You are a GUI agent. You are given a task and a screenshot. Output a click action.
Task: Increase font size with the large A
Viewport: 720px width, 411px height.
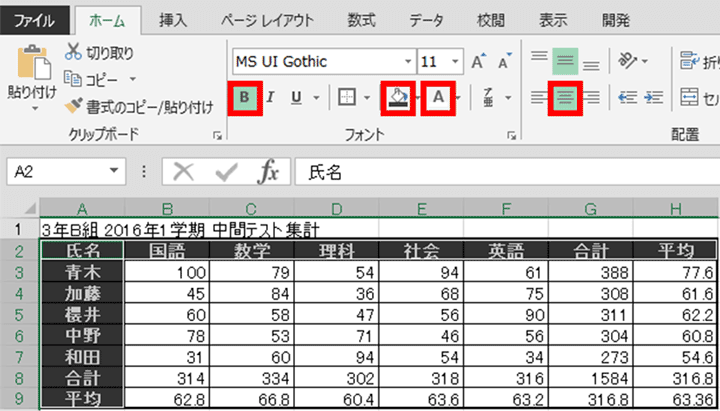click(479, 62)
